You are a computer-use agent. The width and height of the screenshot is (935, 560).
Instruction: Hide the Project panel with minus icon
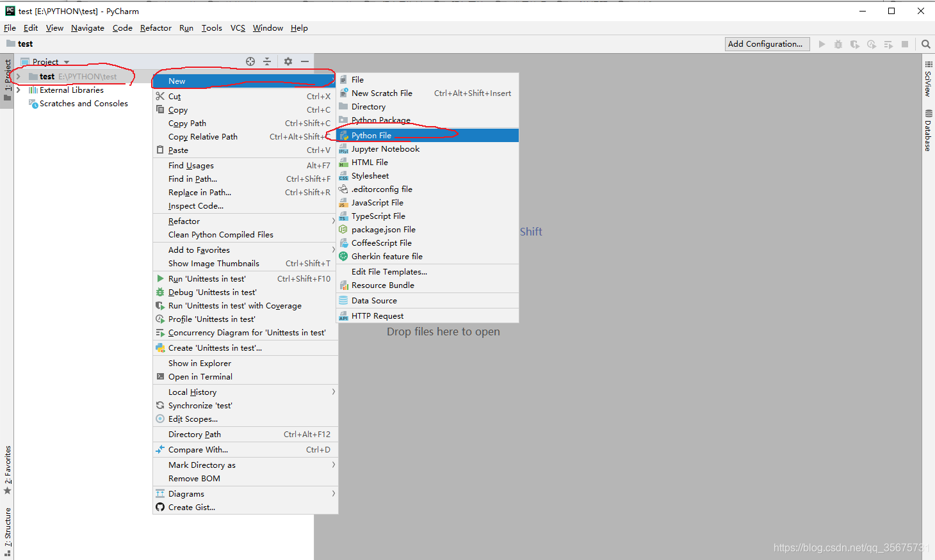click(x=305, y=61)
